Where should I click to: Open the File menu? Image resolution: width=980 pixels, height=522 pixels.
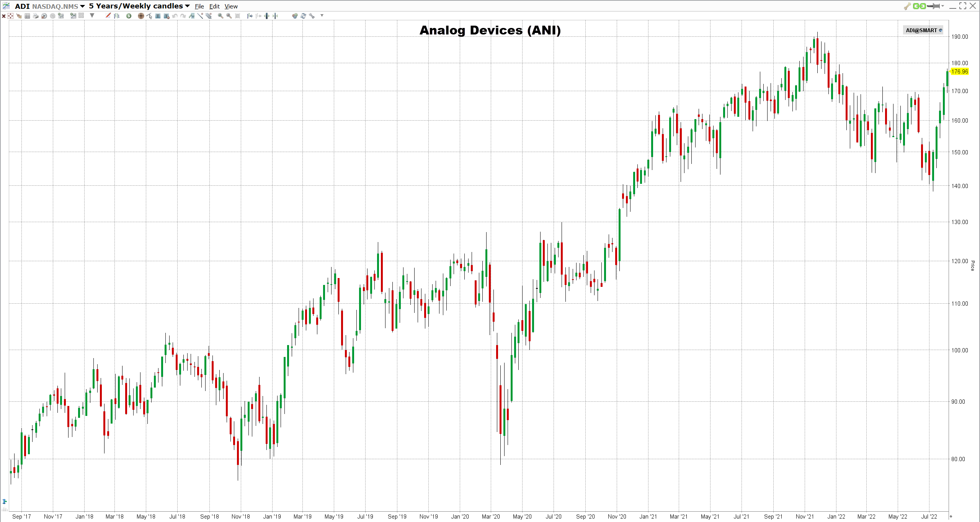[x=199, y=7]
